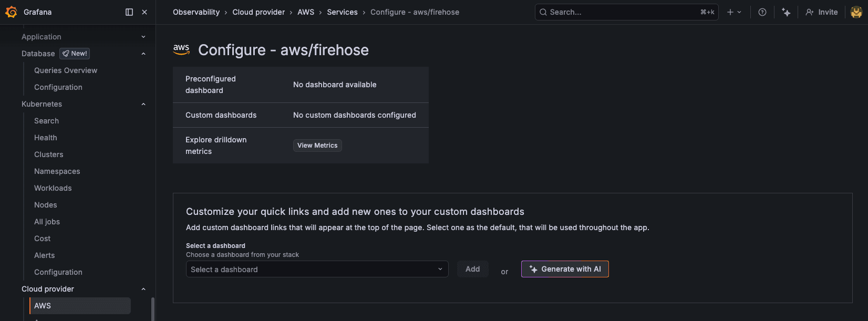Collapse the Database section chevron
The height and width of the screenshot is (321, 868).
143,54
